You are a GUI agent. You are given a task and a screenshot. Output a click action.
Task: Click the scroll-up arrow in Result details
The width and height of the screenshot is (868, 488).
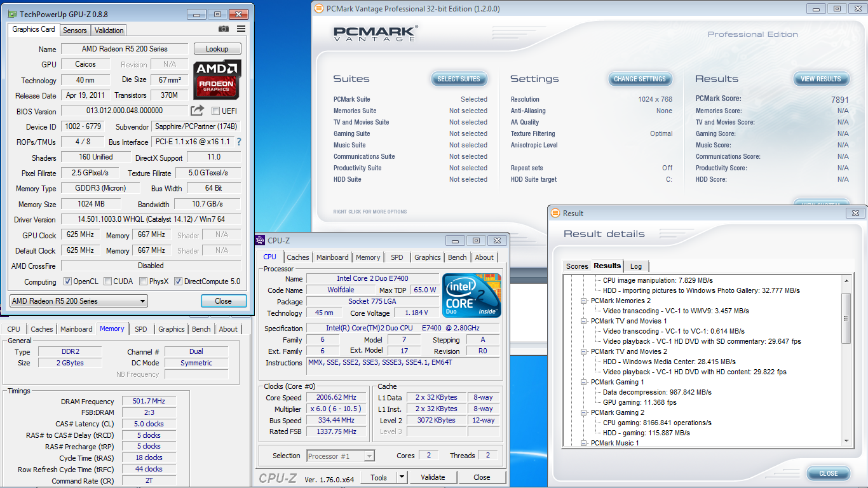point(846,281)
